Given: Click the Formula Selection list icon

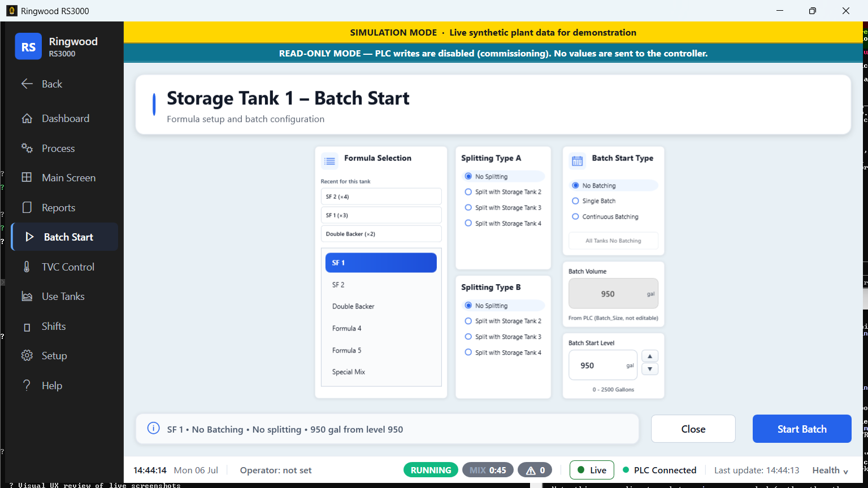Looking at the screenshot, I should 329,161.
